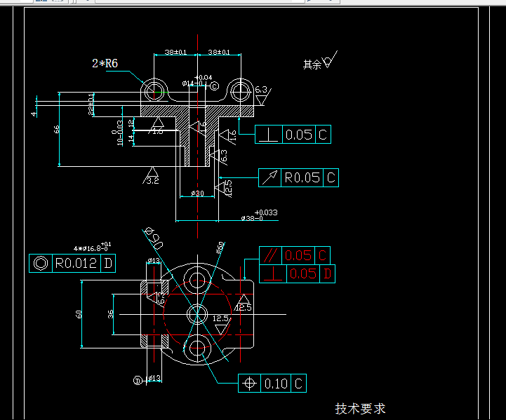
Task: Click the red parallelism symbol
Action: [270, 255]
